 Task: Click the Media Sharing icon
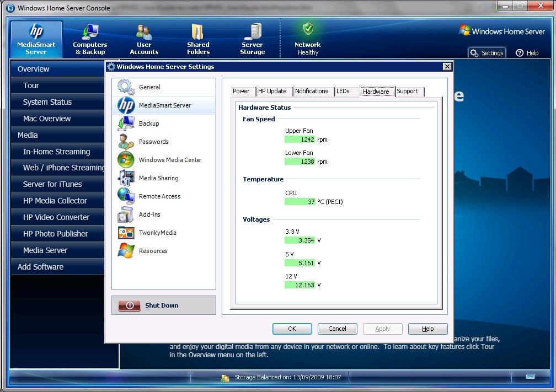coord(126,178)
